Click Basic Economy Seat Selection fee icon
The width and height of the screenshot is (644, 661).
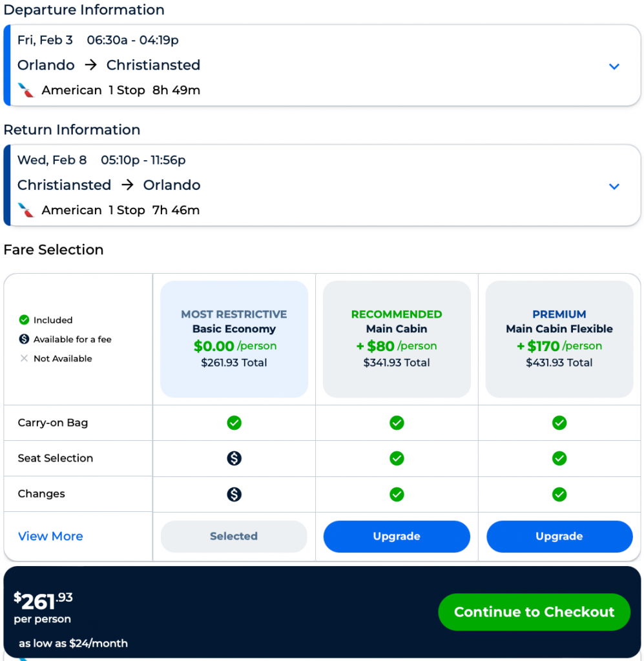click(234, 458)
